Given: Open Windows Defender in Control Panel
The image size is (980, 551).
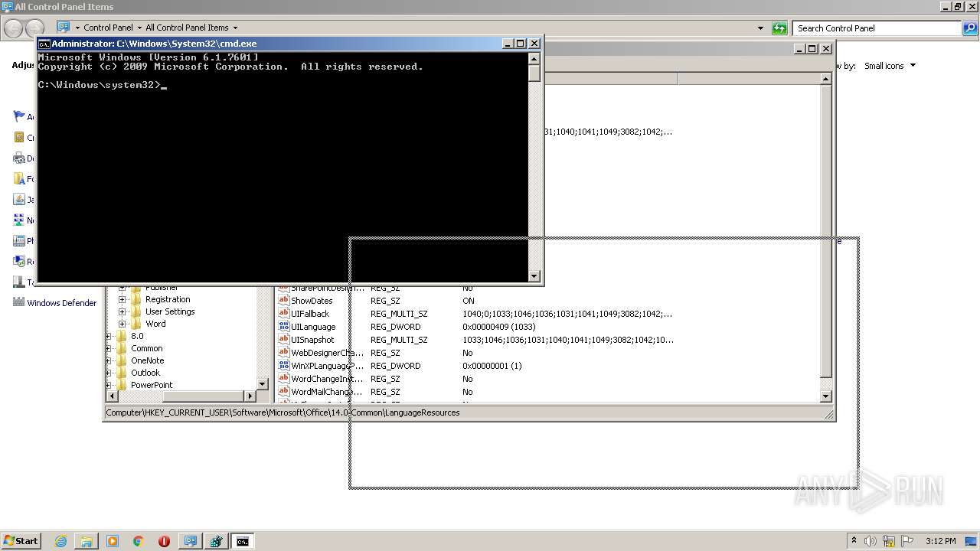Looking at the screenshot, I should [x=62, y=303].
